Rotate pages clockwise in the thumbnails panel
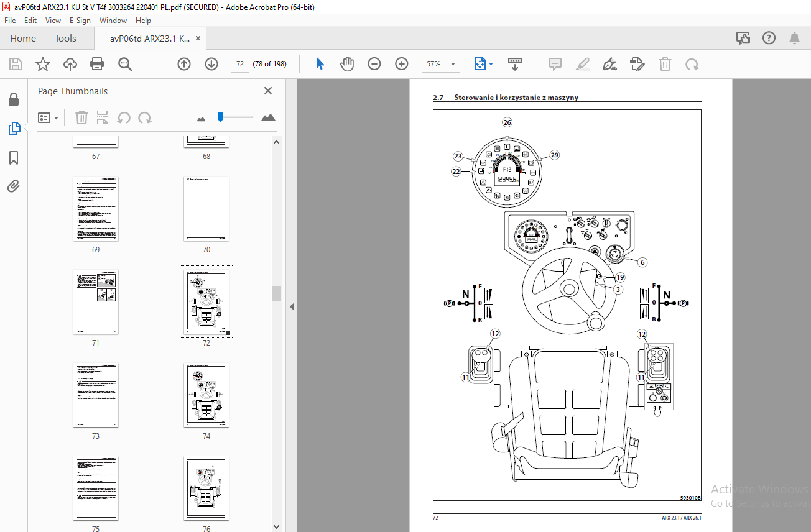The height and width of the screenshot is (532, 811). 145,117
